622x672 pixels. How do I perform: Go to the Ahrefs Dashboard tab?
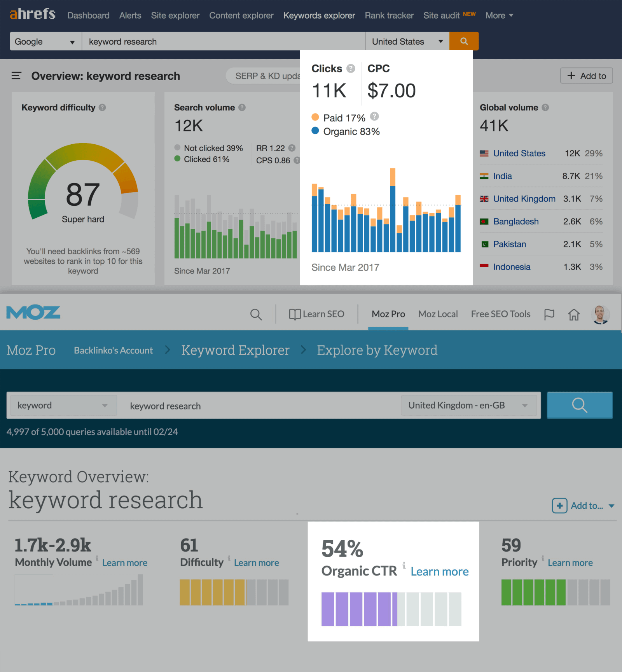pyautogui.click(x=88, y=16)
